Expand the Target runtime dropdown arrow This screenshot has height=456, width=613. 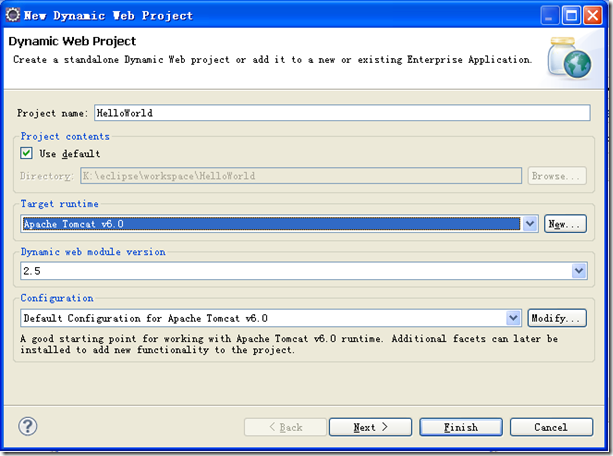[530, 224]
